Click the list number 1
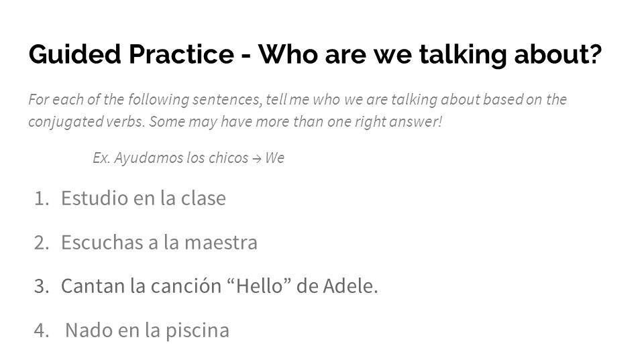The image size is (644, 362). [x=41, y=199]
